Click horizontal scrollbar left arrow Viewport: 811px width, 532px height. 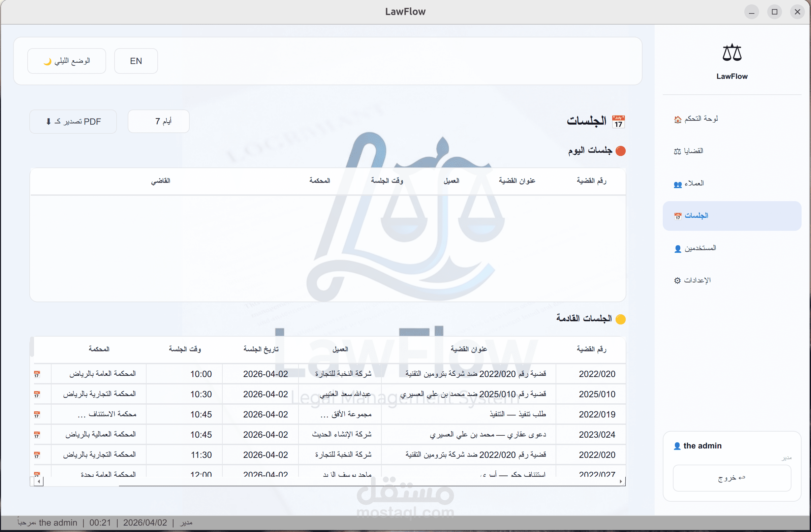coord(39,481)
